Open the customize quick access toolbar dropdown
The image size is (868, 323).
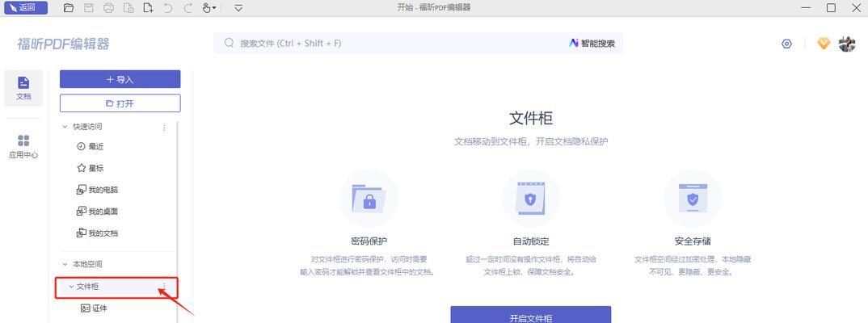(x=238, y=8)
